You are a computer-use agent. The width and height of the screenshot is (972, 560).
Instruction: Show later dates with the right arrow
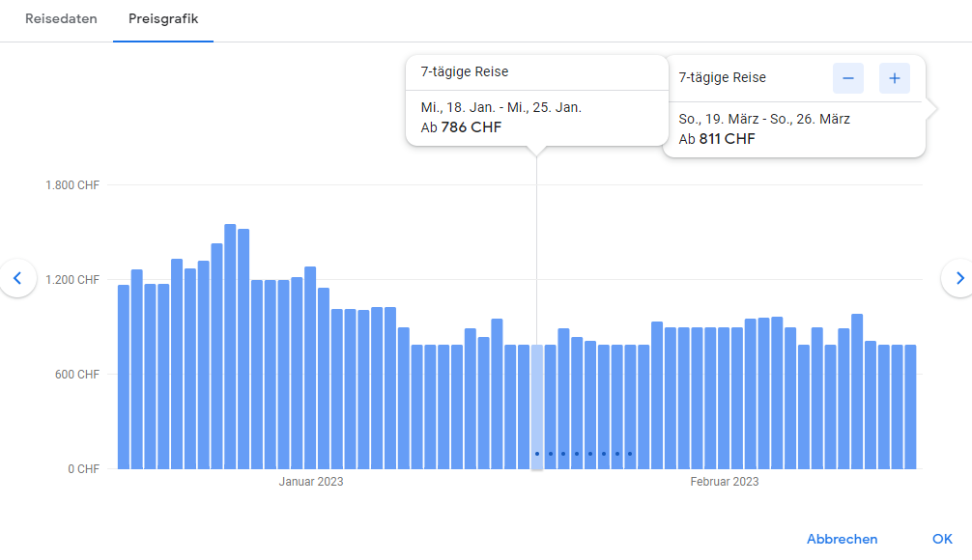958,278
